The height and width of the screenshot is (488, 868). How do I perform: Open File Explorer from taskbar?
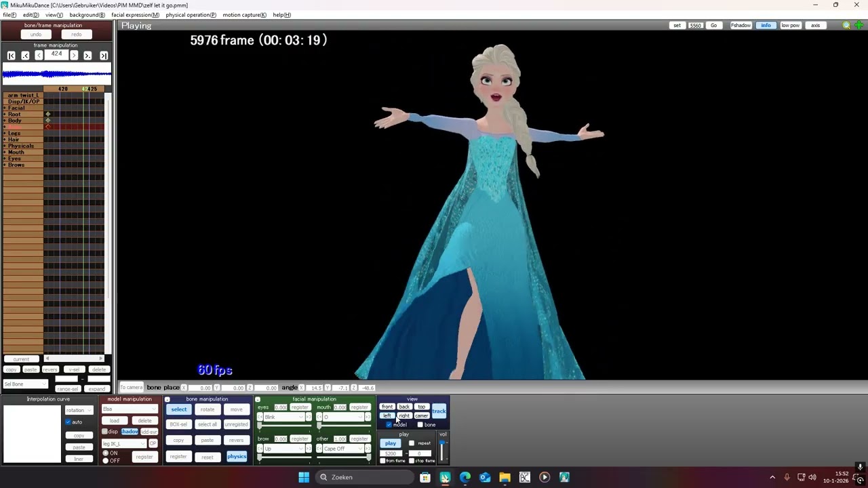505,477
